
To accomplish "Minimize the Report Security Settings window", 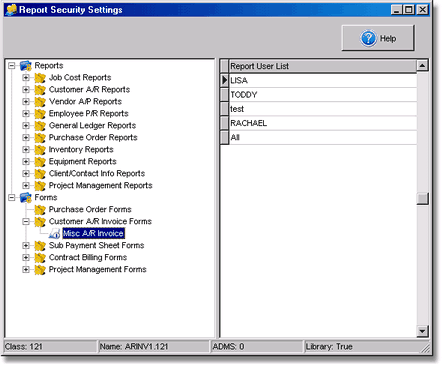I will coord(397,10).
